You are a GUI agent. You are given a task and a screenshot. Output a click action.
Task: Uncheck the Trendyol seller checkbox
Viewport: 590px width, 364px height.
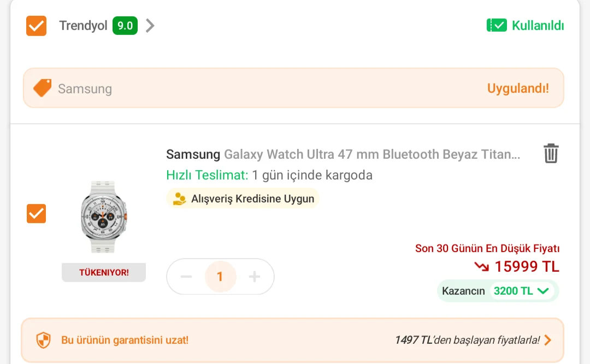click(36, 25)
